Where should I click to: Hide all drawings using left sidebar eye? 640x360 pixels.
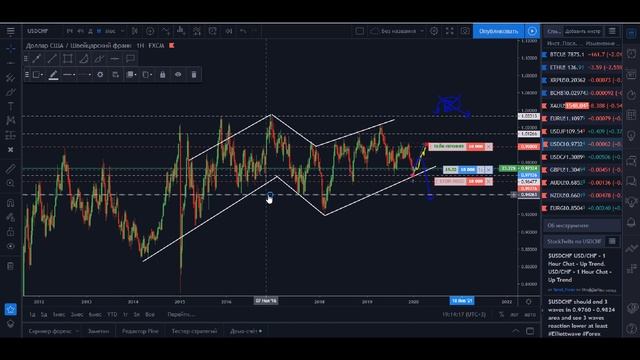10,246
